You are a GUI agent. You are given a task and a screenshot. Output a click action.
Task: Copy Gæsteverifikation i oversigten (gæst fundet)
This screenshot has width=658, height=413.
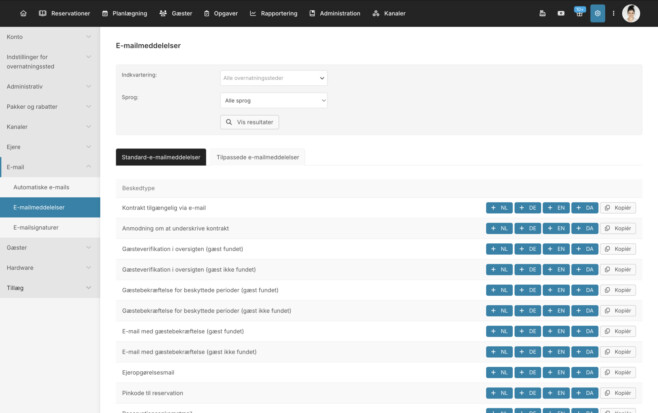(x=618, y=249)
